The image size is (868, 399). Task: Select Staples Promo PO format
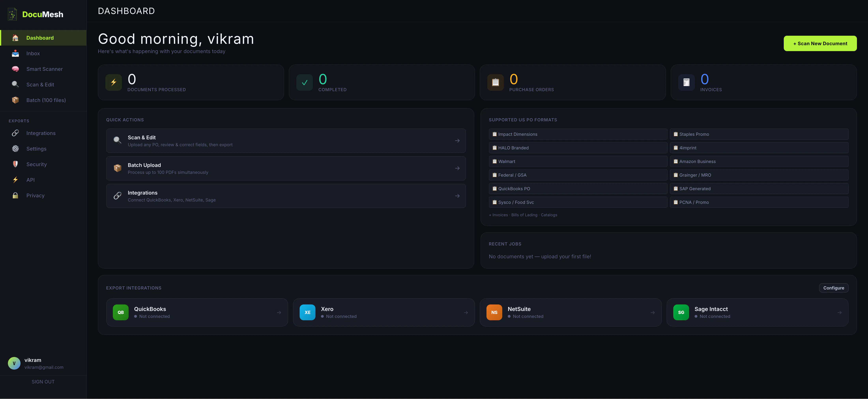[x=759, y=134]
